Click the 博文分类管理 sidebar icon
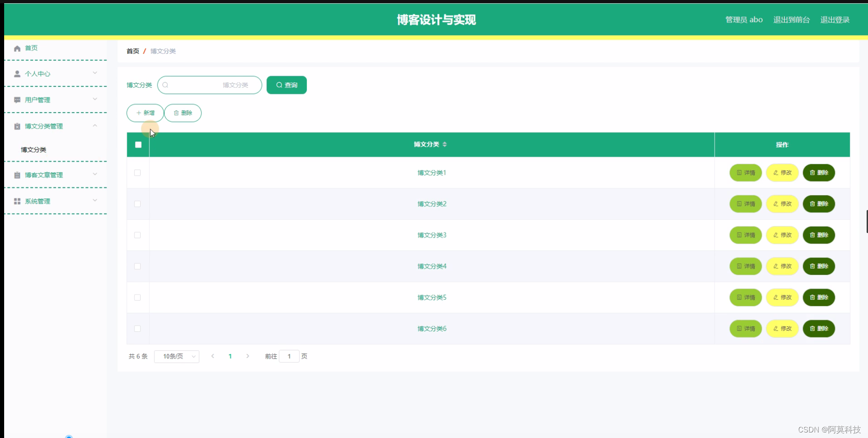Viewport: 868px width, 438px height. coord(17,126)
